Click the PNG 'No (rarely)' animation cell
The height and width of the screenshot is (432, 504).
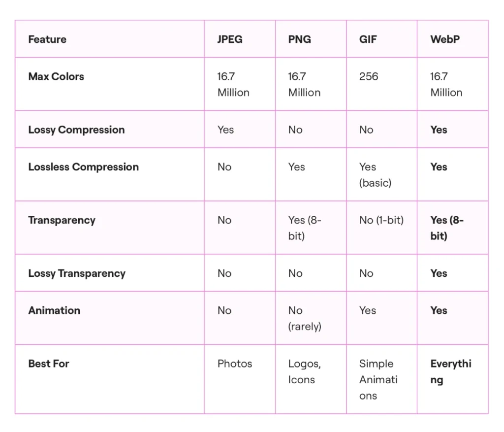click(305, 318)
